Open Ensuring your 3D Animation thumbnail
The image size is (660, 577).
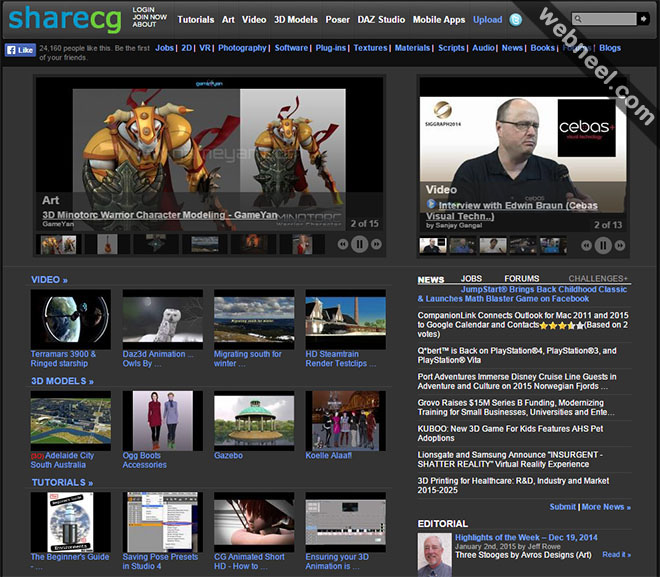[x=346, y=522]
